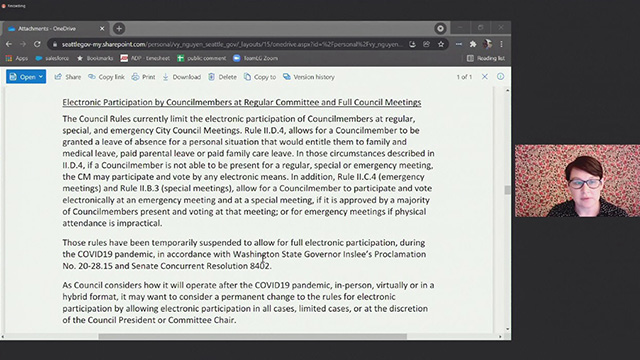
Task: Click the scroll down arrow of document
Action: pyautogui.click(x=507, y=329)
